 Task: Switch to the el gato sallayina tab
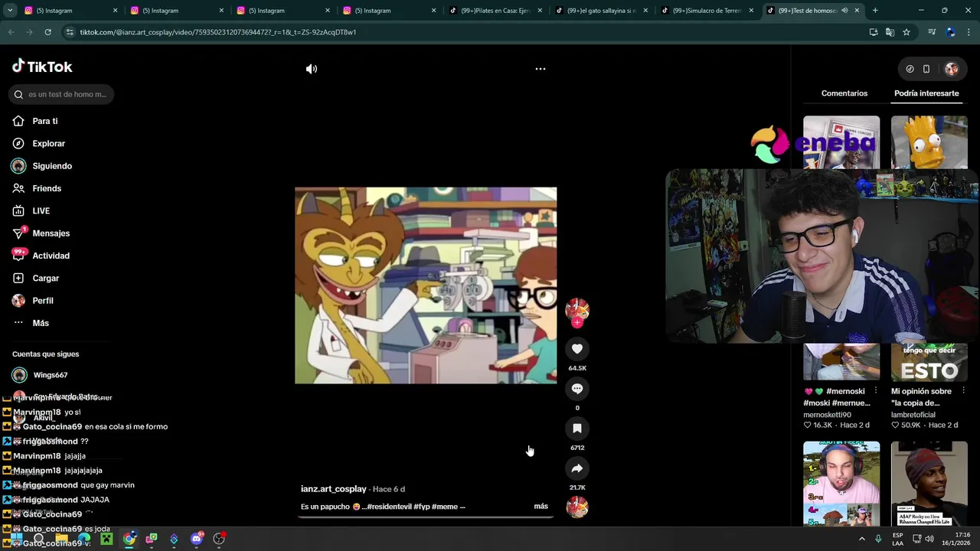pos(602,11)
